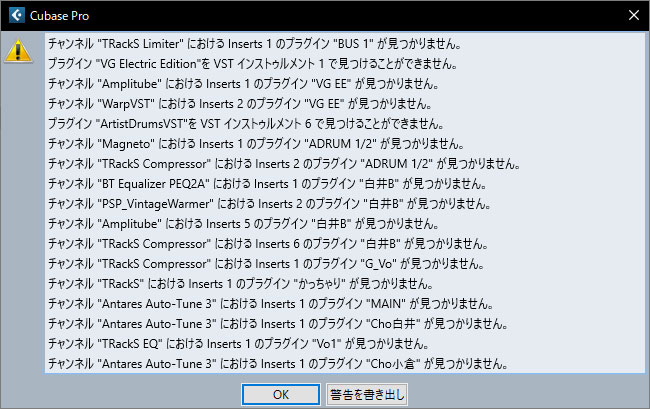650x409 pixels.
Task: Select the "ArtistDrumsVST" VST instrument 6 line
Action: point(246,123)
